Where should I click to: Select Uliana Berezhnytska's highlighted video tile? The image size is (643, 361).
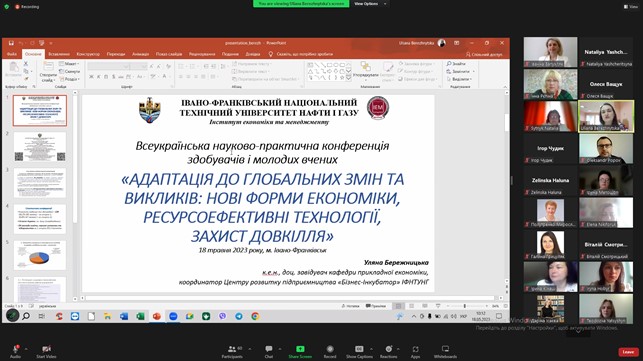point(606,117)
